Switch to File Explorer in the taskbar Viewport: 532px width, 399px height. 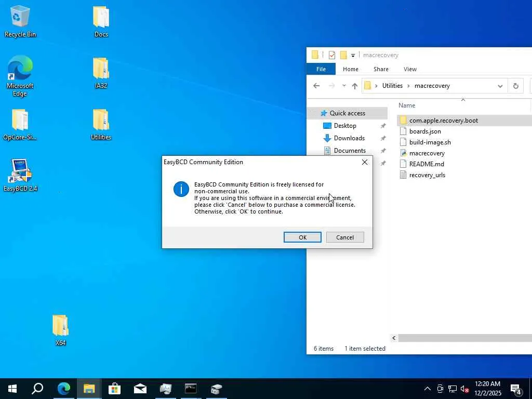click(x=89, y=389)
